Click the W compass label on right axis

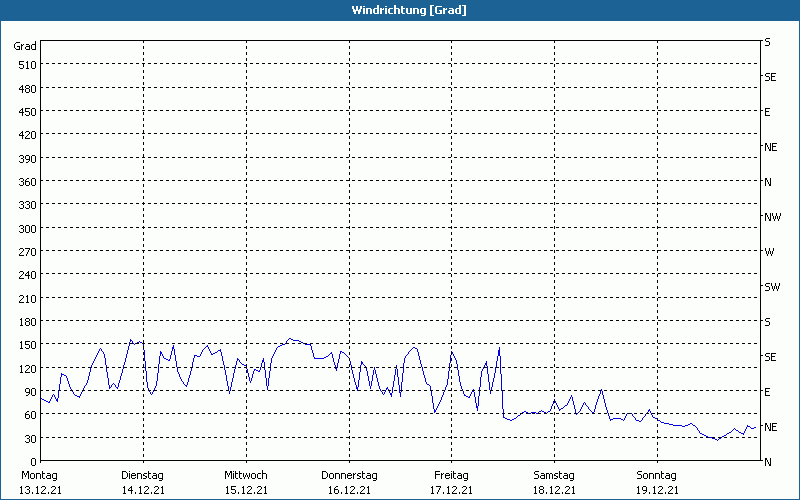[x=769, y=252]
